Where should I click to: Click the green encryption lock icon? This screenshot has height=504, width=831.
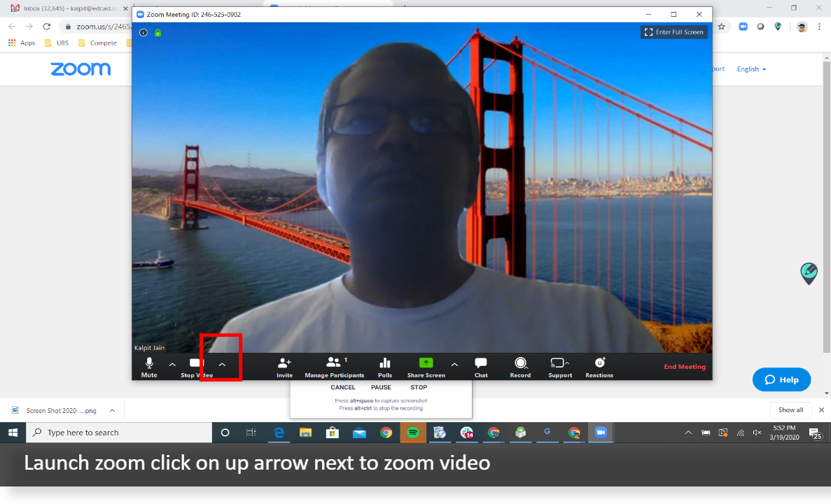point(158,33)
